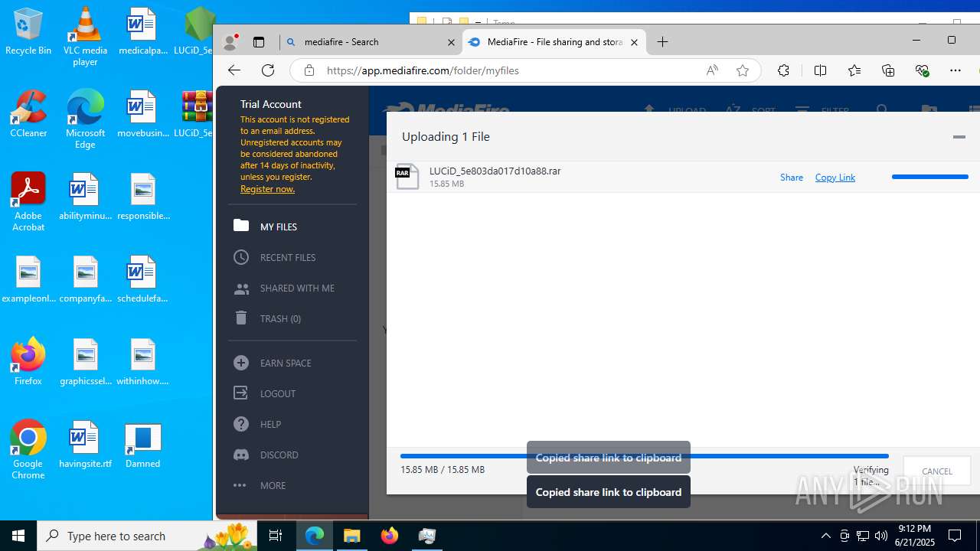Close the MediaFire File sharing tab
Image resolution: width=980 pixels, height=551 pixels.
coord(634,43)
